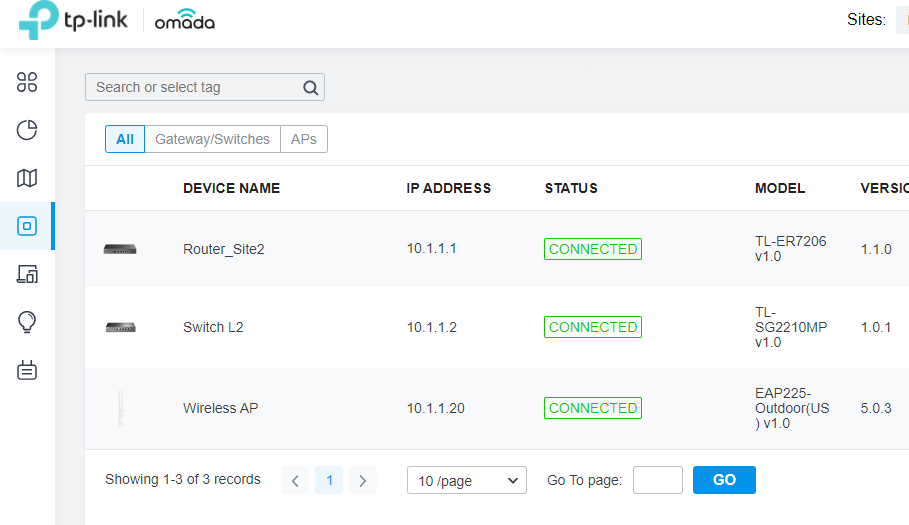909x525 pixels.
Task: Click the search magnifier icon
Action: (x=311, y=88)
